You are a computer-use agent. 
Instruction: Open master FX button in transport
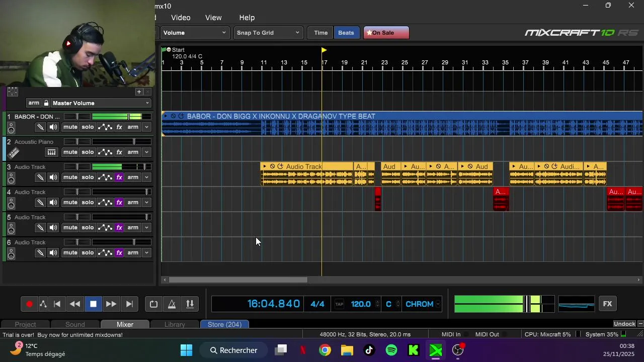tap(607, 304)
